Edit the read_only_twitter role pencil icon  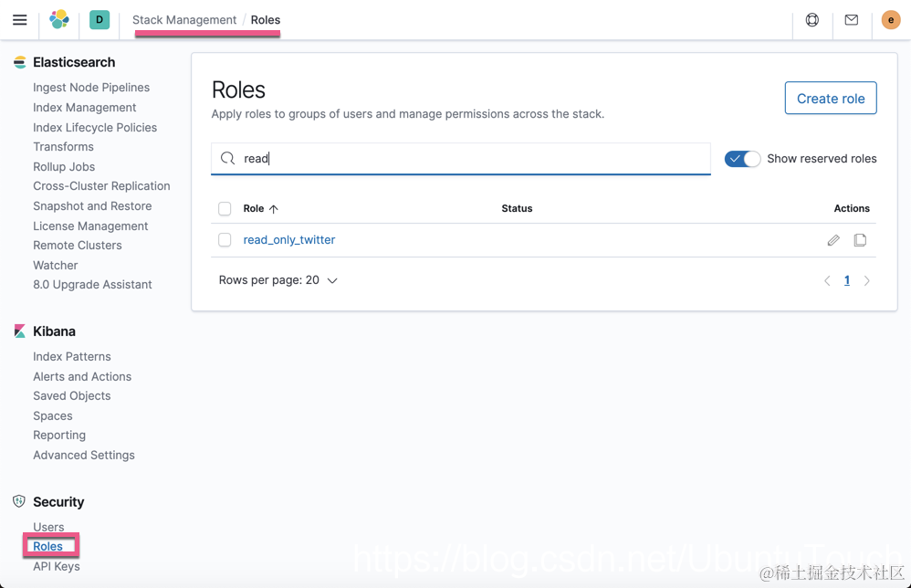tap(833, 240)
